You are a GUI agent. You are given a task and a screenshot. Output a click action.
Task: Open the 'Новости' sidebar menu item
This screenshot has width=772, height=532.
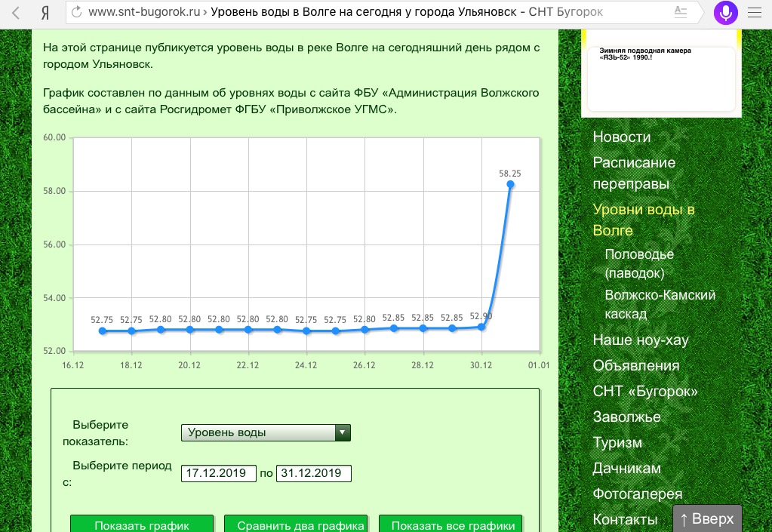click(621, 137)
